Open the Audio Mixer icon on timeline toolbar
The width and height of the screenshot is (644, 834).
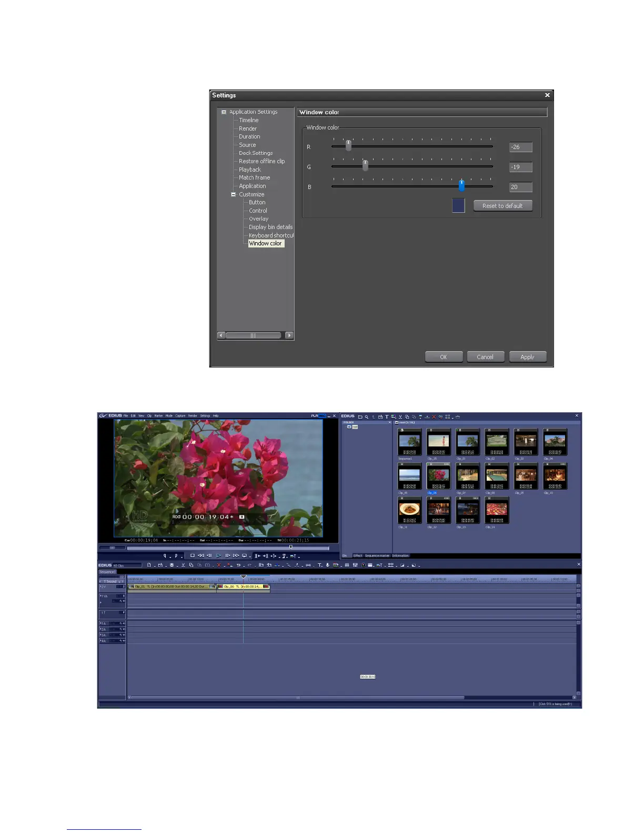click(x=355, y=565)
